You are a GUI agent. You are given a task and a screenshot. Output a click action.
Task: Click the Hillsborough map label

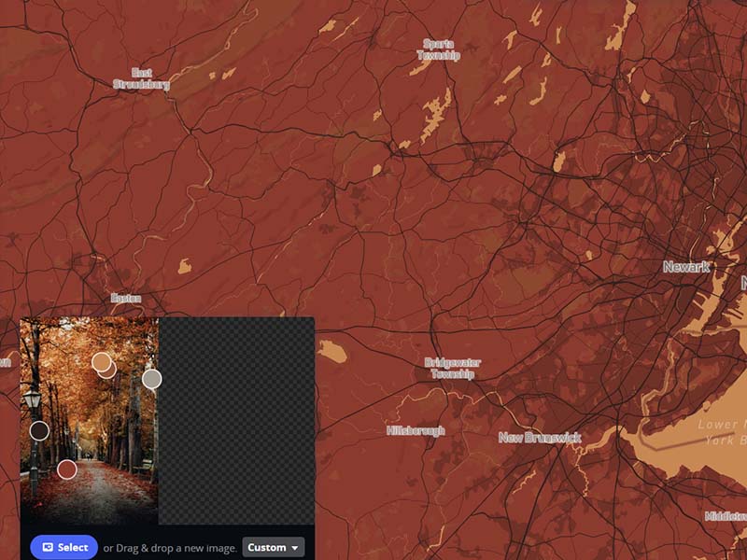click(416, 429)
